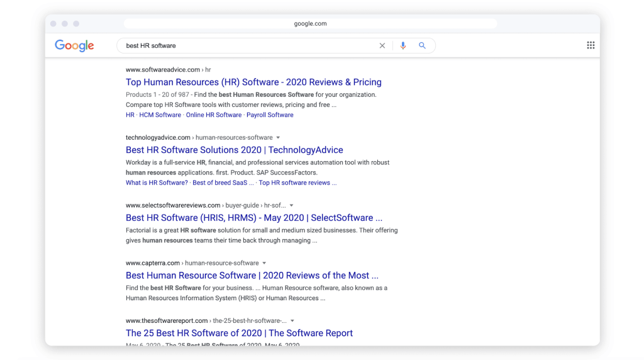Click the 'Online HR Software' sitelink

coord(214,115)
